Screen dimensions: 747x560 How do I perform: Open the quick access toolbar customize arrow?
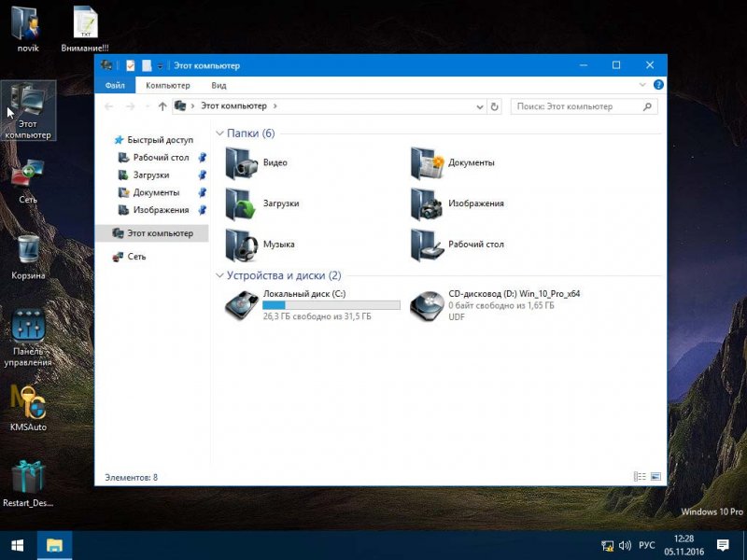pyautogui.click(x=160, y=65)
